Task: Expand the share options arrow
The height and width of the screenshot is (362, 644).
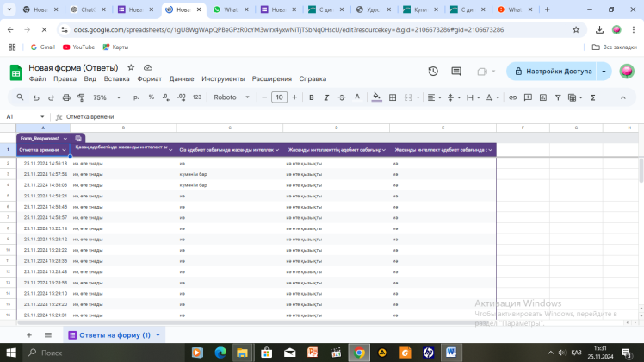Action: tap(604, 72)
